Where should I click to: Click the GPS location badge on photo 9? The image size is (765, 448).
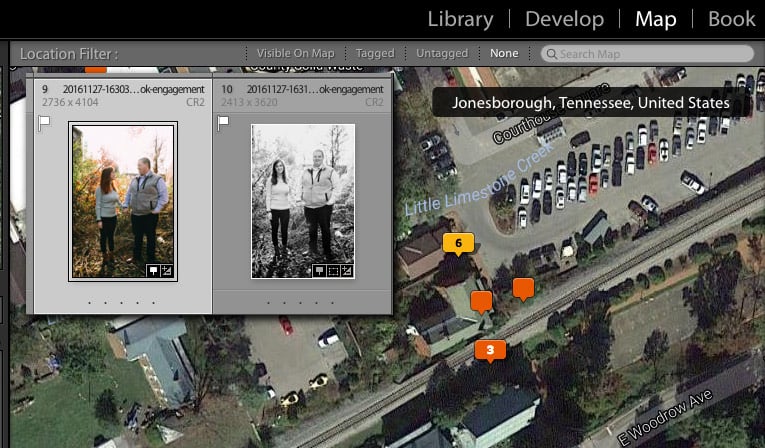tap(153, 271)
